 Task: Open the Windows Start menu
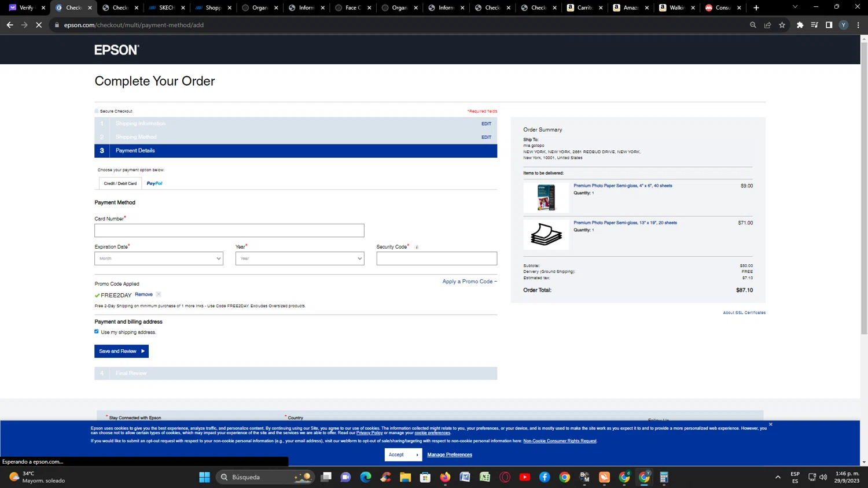coord(204,477)
